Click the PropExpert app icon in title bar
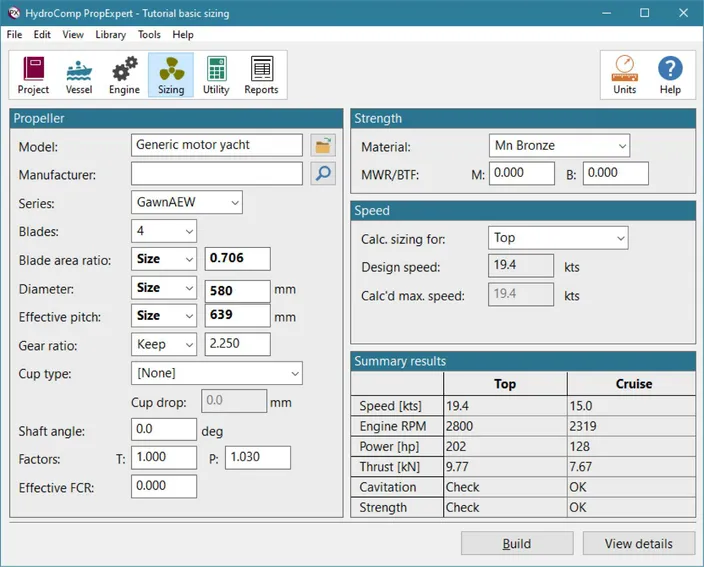This screenshot has height=567, width=704. point(14,13)
